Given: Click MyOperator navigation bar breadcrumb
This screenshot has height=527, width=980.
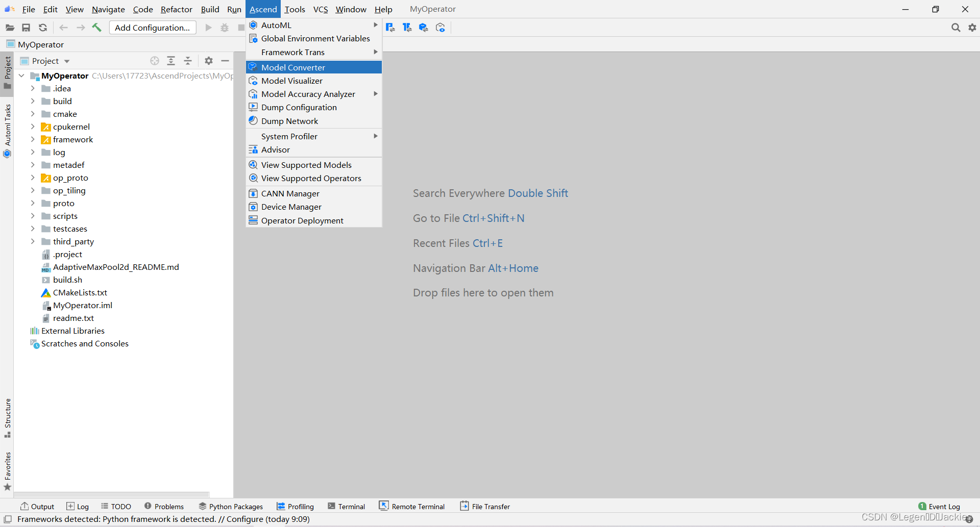Looking at the screenshot, I should tap(41, 44).
